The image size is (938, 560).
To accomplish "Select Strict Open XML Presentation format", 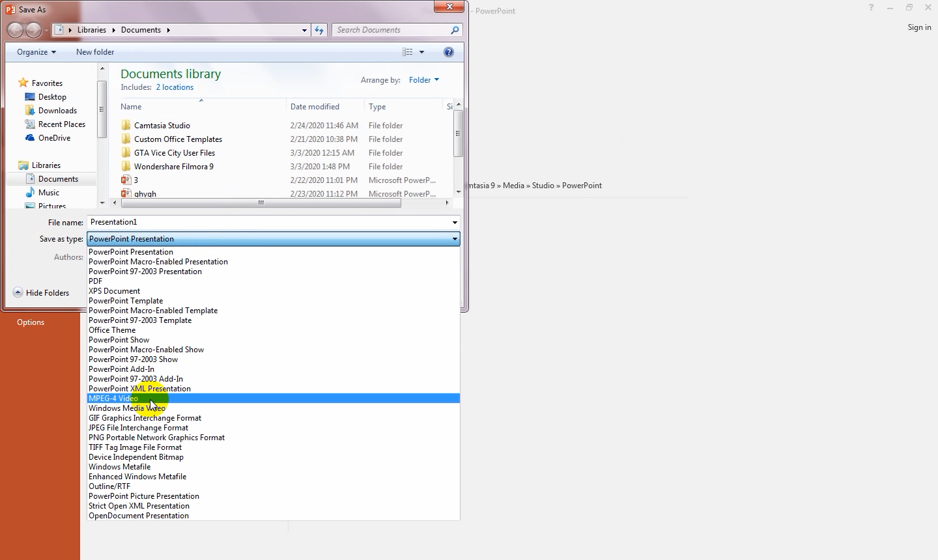I will [274, 506].
